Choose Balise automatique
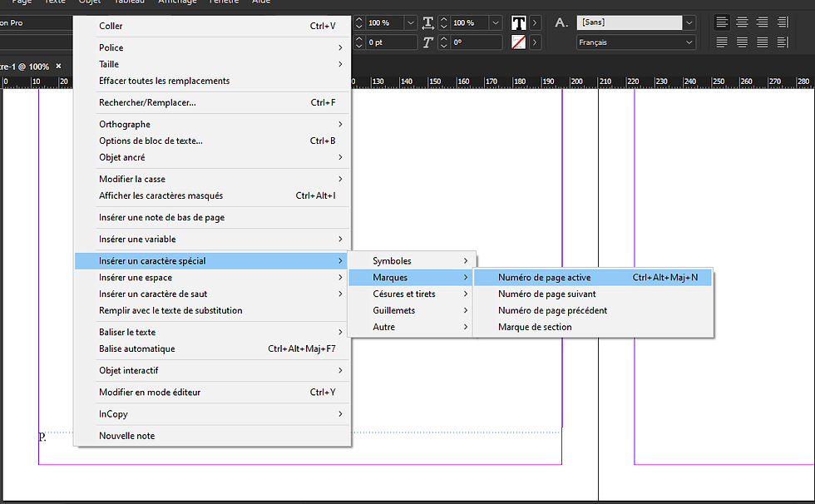815x504 pixels. tap(213, 349)
